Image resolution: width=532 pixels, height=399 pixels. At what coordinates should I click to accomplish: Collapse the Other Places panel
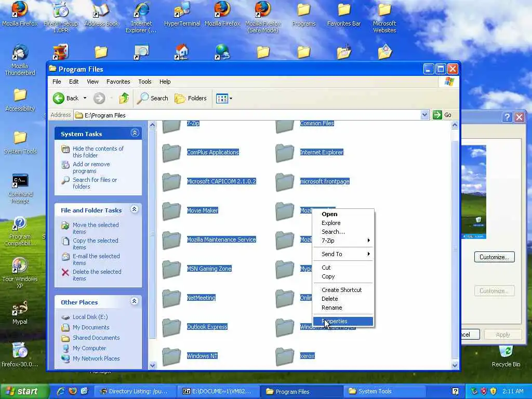coord(135,301)
